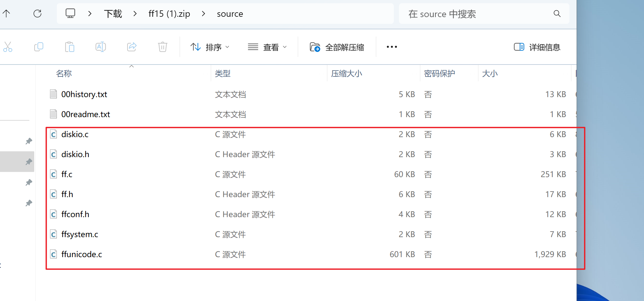This screenshot has width=644, height=301.
Task: Click the Copy icon in toolbar
Action: [39, 47]
